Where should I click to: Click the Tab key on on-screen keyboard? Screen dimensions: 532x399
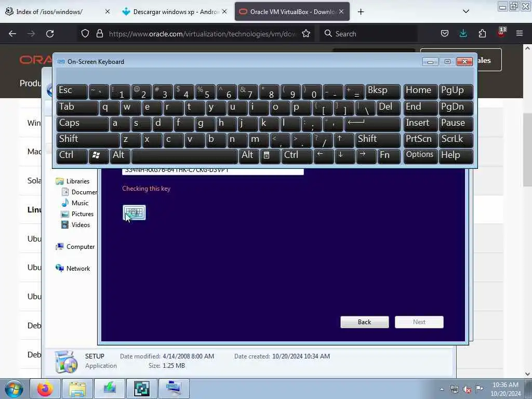click(77, 108)
